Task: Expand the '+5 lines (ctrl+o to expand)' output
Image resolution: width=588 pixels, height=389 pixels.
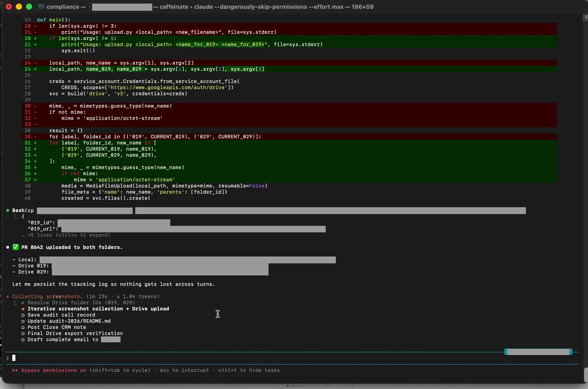Action: [66, 235]
